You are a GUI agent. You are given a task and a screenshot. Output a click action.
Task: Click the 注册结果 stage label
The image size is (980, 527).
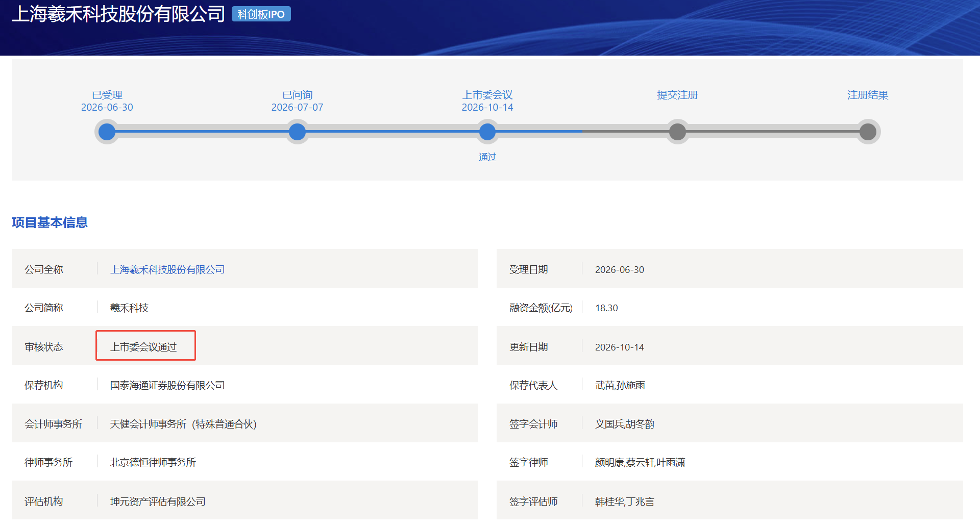click(x=868, y=95)
